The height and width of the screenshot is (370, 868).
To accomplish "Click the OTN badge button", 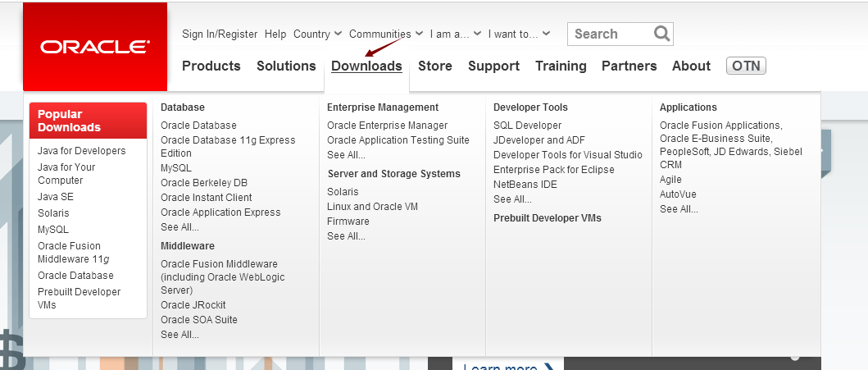I will 746,66.
